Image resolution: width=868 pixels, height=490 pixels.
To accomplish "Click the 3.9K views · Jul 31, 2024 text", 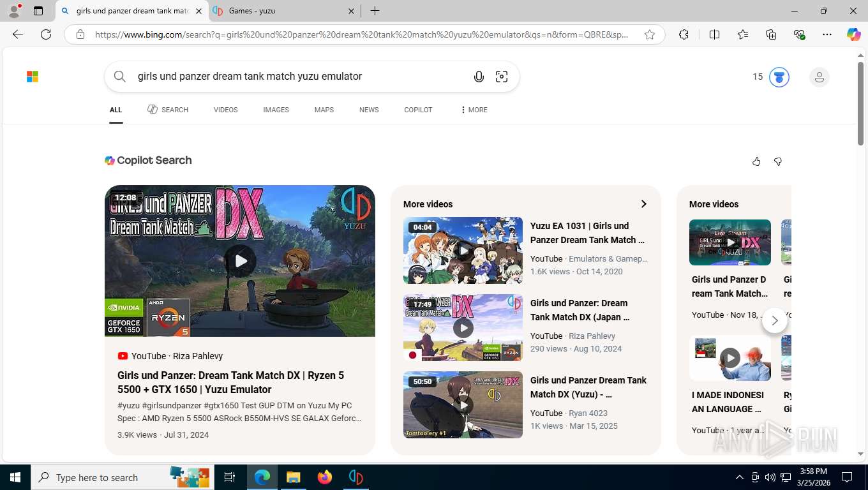I will (x=163, y=434).
